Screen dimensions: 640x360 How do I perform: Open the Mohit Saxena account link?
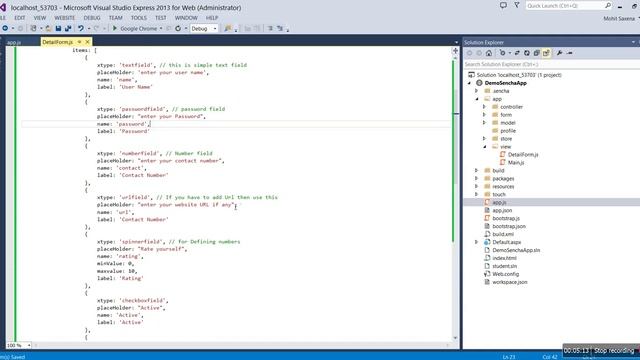619,18
